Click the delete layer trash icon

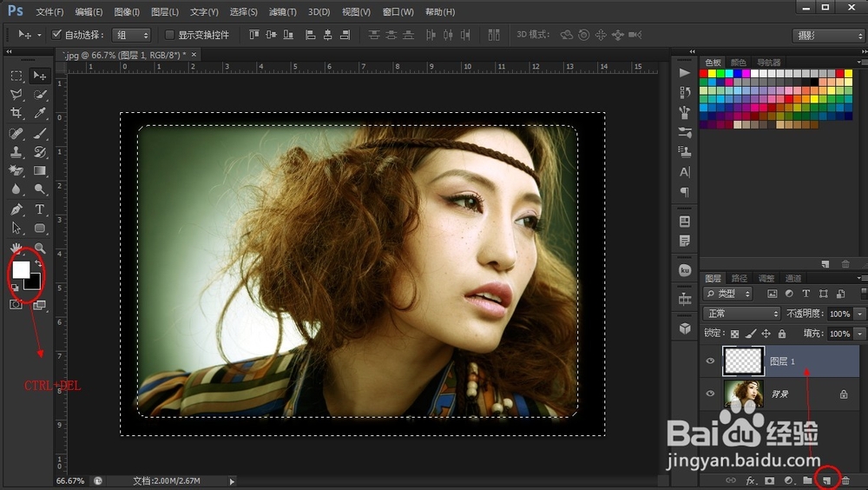(845, 480)
